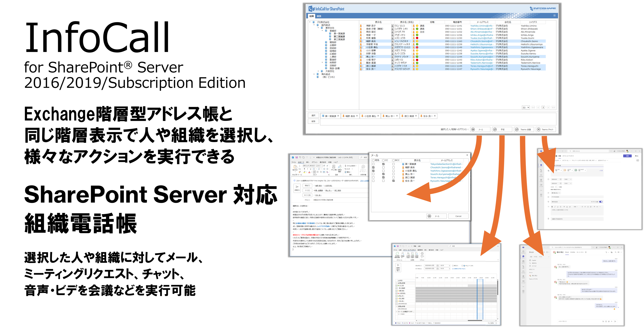Switch to the 検索 tab

319,16
